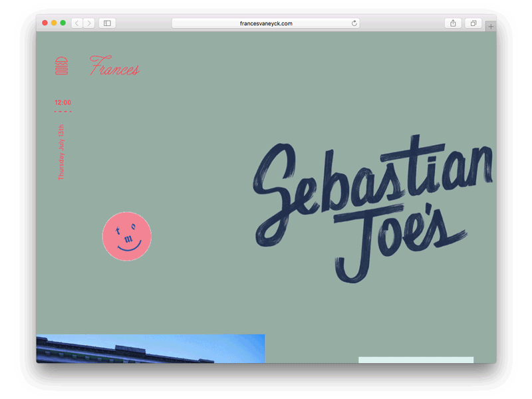Click the burger menu icon

click(61, 65)
